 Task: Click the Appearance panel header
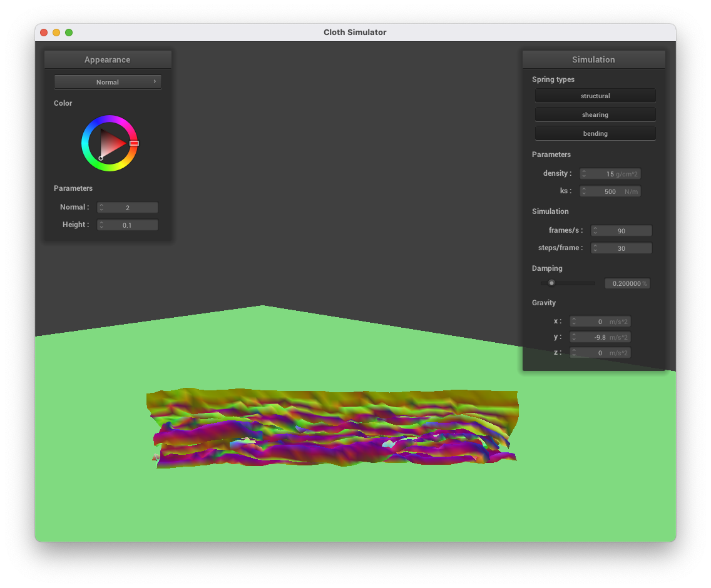point(108,59)
